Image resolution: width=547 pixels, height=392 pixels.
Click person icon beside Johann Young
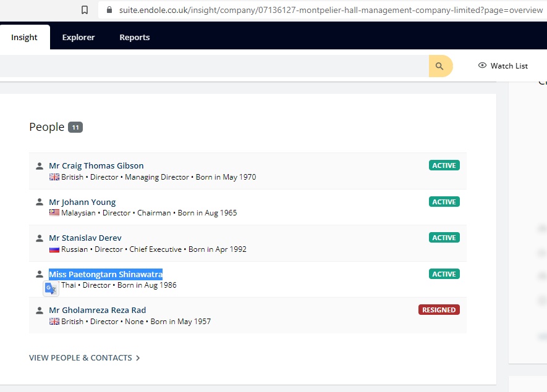point(40,202)
